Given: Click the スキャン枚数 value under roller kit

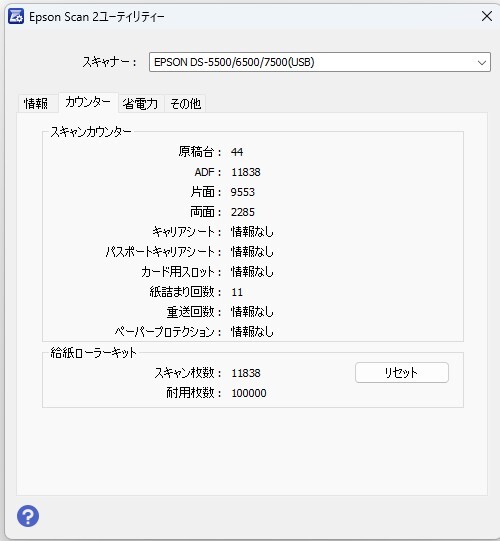Looking at the screenshot, I should pos(246,373).
